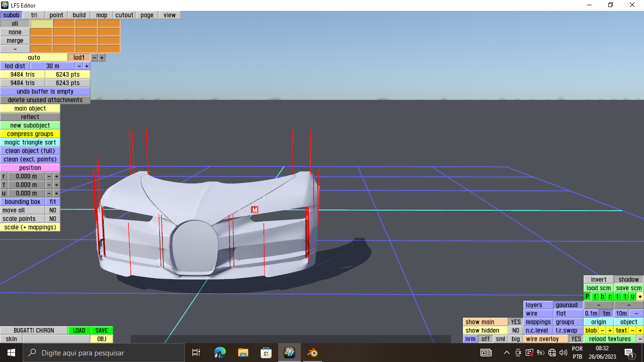Open File Explorer from the taskbar
This screenshot has width=644, height=362.
click(x=243, y=353)
